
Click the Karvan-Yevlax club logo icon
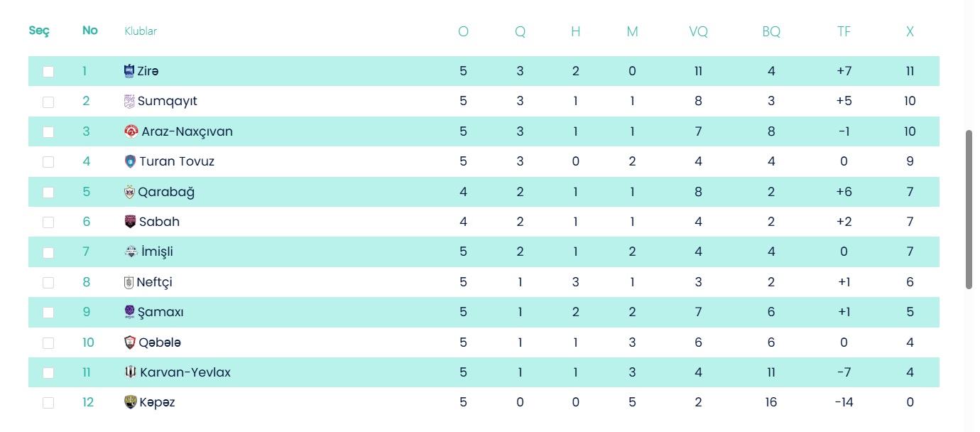click(x=130, y=372)
